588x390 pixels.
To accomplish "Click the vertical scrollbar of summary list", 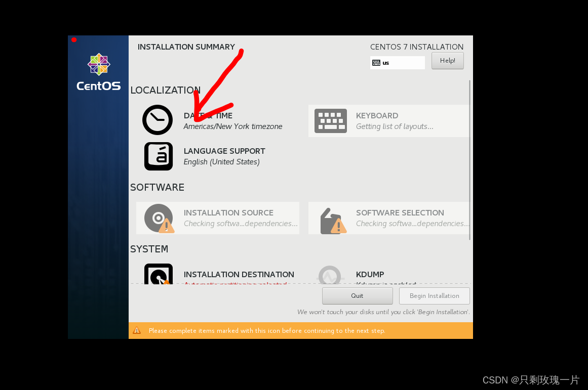I will click(469, 160).
